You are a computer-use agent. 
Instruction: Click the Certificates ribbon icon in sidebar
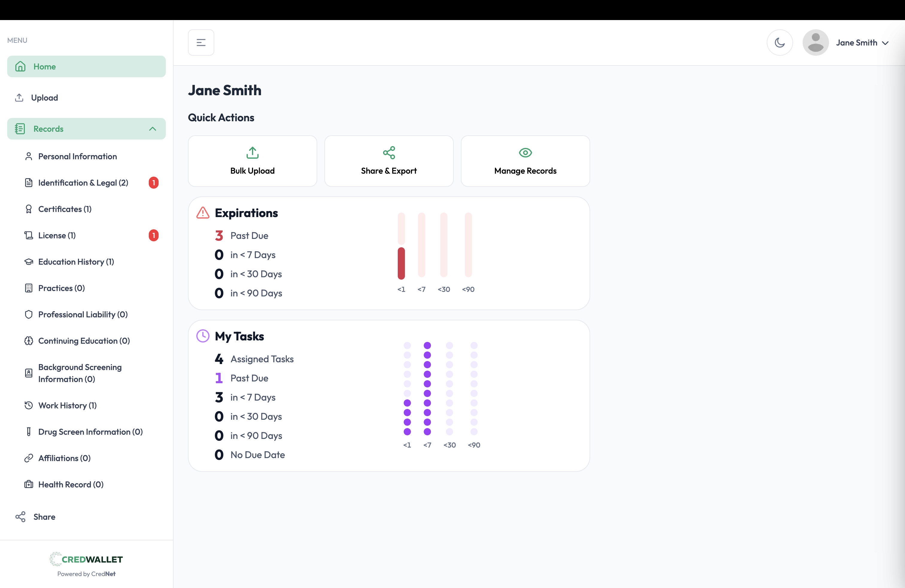click(28, 209)
